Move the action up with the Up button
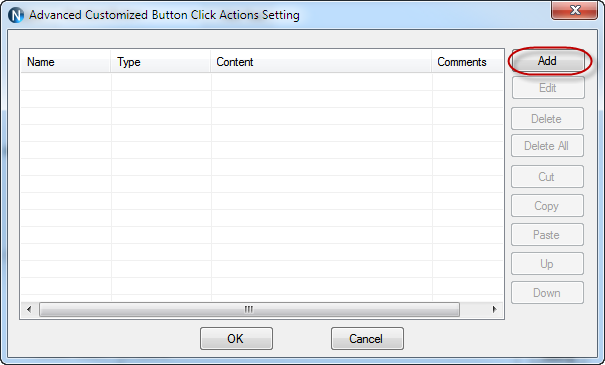This screenshot has width=605, height=365. coord(547,264)
